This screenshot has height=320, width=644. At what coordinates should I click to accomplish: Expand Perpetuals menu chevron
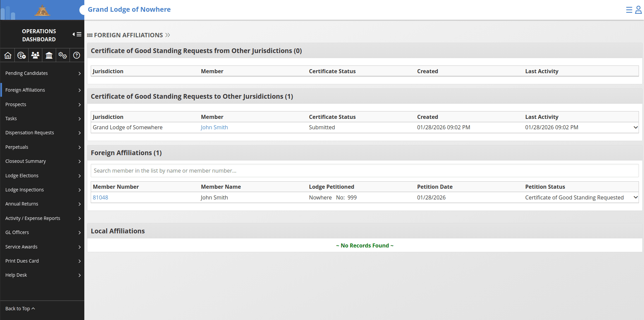pos(80,147)
